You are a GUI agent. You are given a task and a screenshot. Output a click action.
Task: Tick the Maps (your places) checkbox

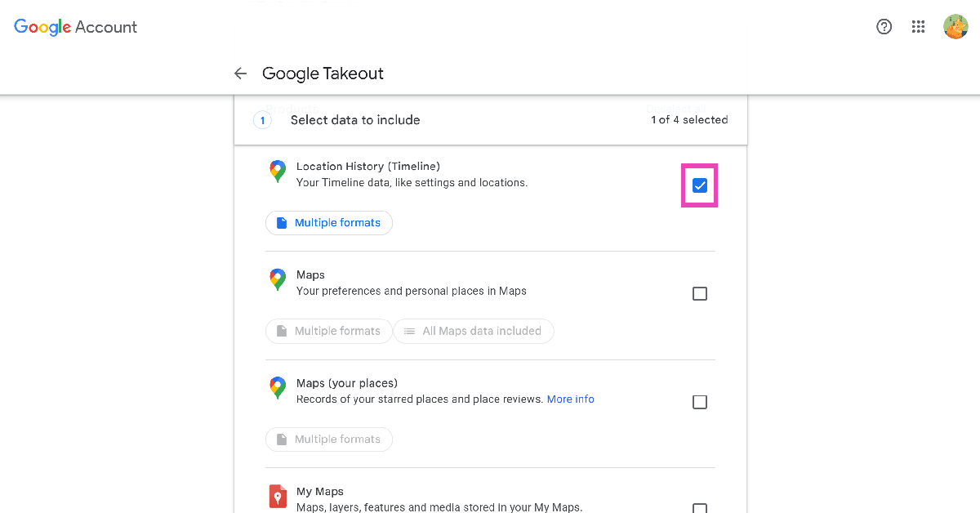point(700,402)
